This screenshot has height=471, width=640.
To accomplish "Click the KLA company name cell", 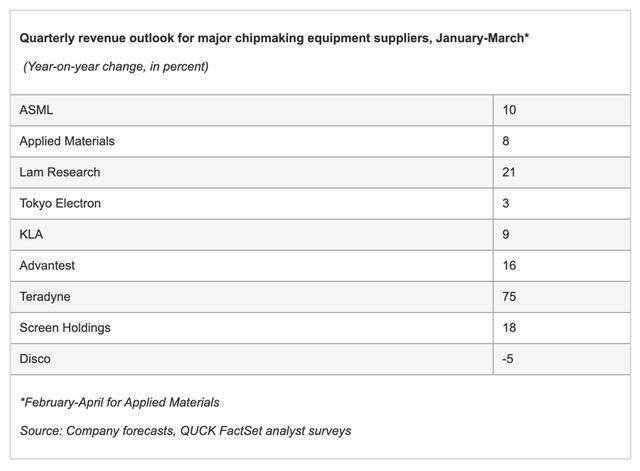I will (x=33, y=234).
